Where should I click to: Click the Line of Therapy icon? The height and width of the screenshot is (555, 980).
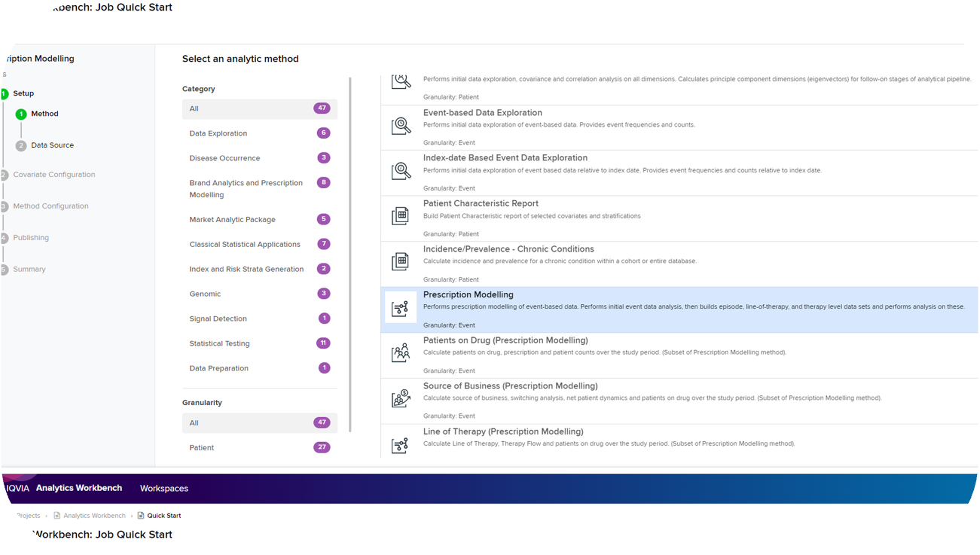pos(401,445)
